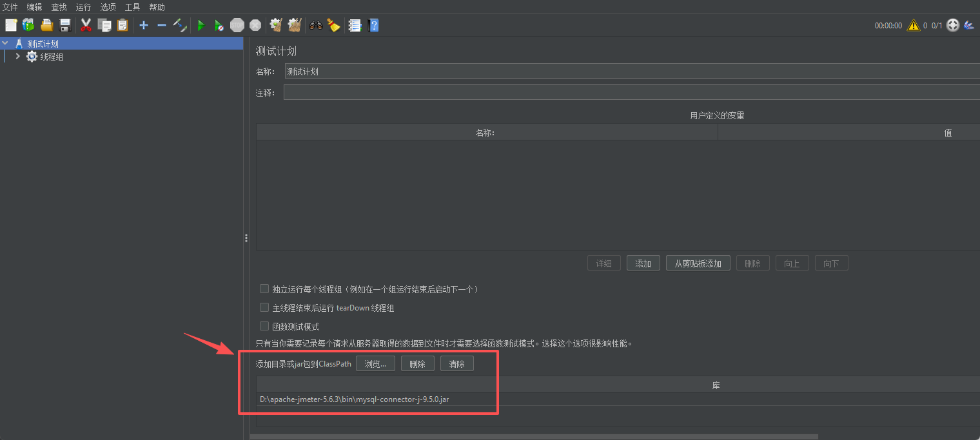
Task: Open the error log via the warning triangle
Action: point(913,25)
